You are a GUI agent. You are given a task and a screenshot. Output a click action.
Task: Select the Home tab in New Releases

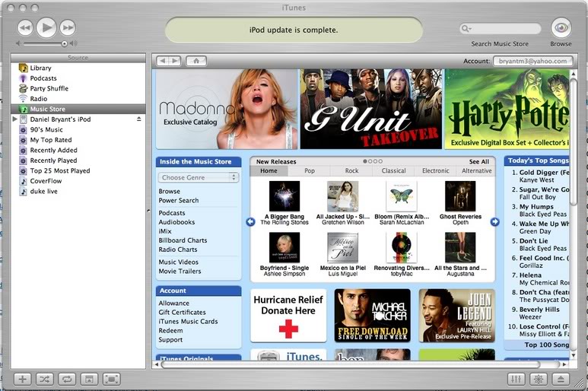[x=269, y=171]
